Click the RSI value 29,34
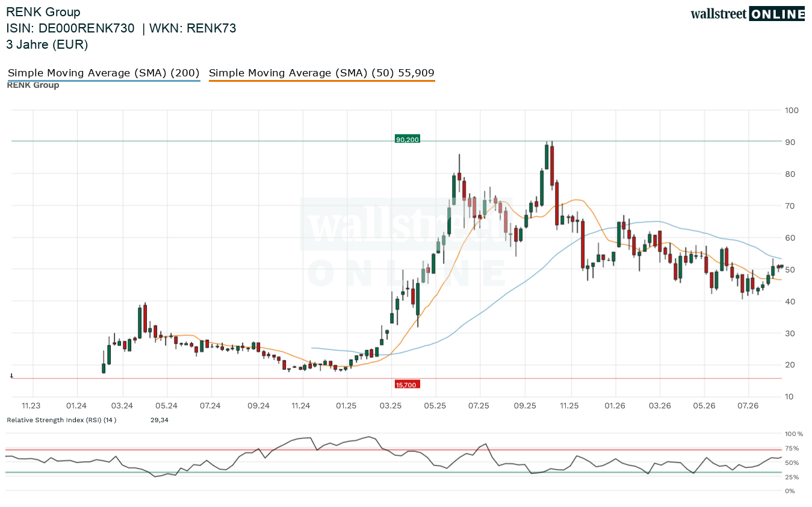The image size is (812, 507). click(160, 420)
